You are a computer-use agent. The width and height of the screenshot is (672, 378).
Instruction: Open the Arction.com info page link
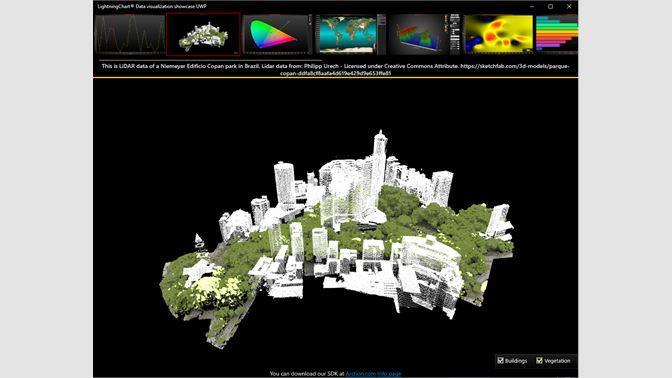click(373, 374)
